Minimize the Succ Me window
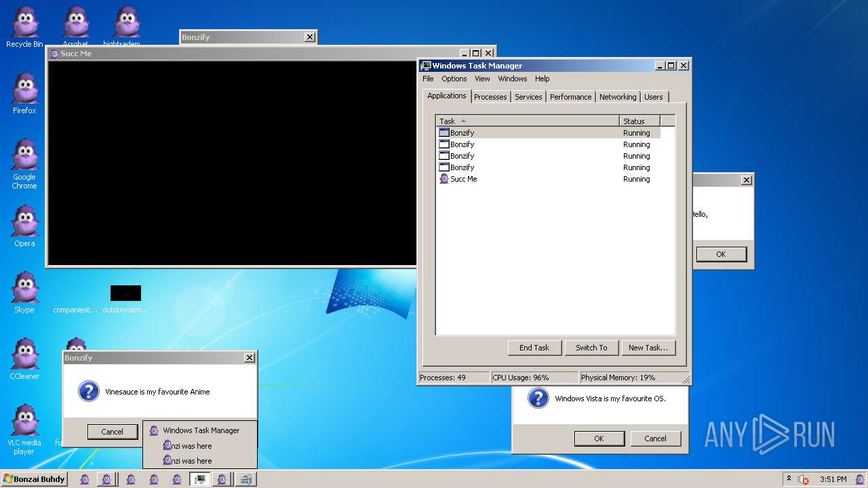 465,53
